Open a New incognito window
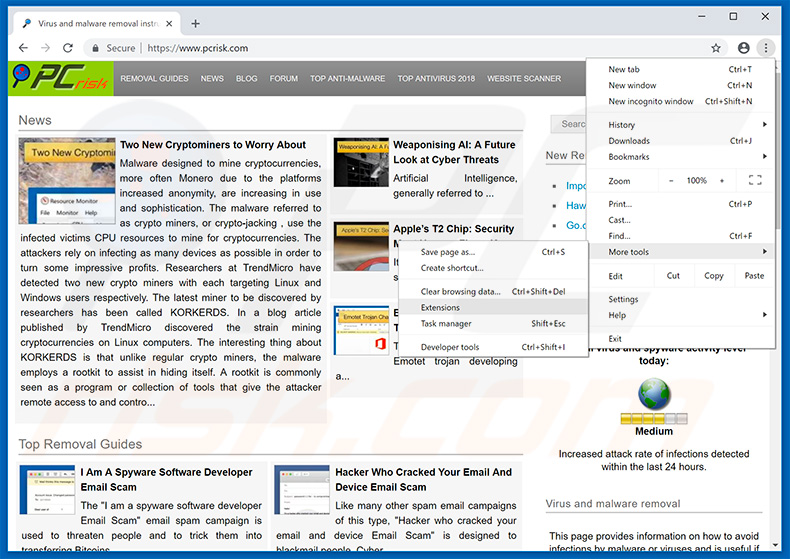 680,101
